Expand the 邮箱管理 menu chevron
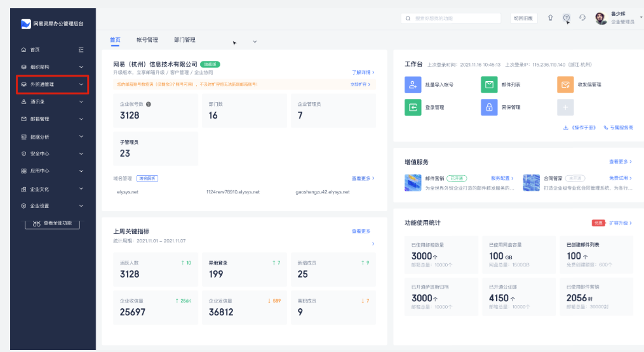Screen dimensions: 644x352 tap(81, 119)
